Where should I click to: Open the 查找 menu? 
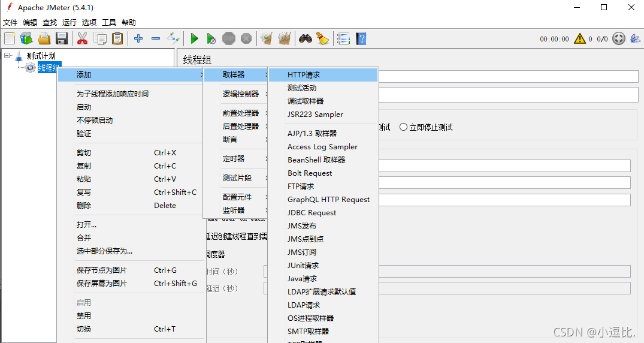pos(50,23)
